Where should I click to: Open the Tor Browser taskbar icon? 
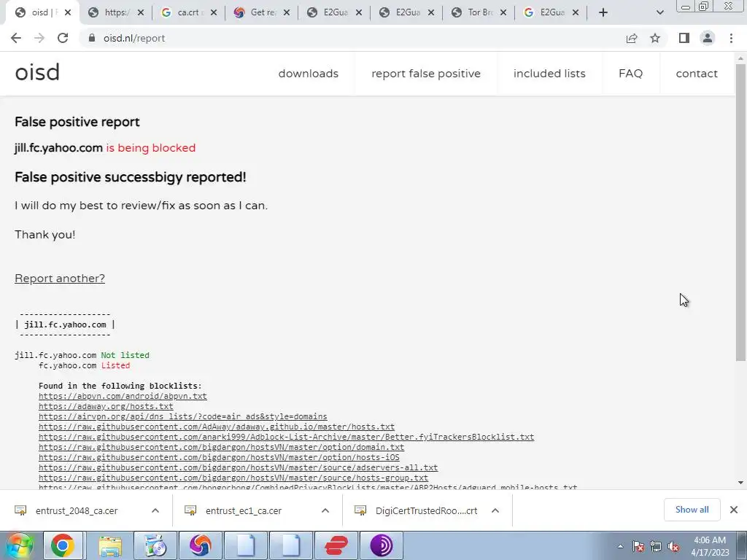(382, 545)
